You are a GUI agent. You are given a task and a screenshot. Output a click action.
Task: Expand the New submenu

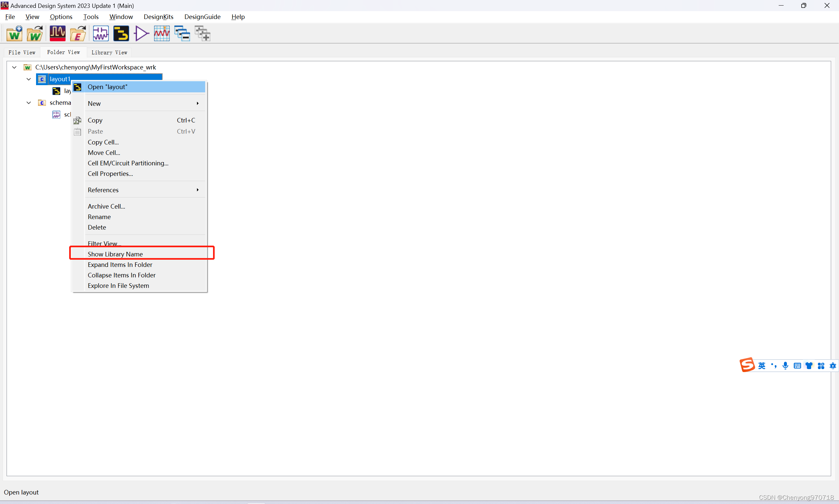coord(143,103)
